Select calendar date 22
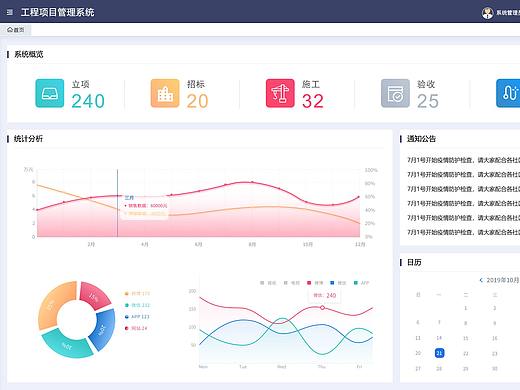 (466, 353)
